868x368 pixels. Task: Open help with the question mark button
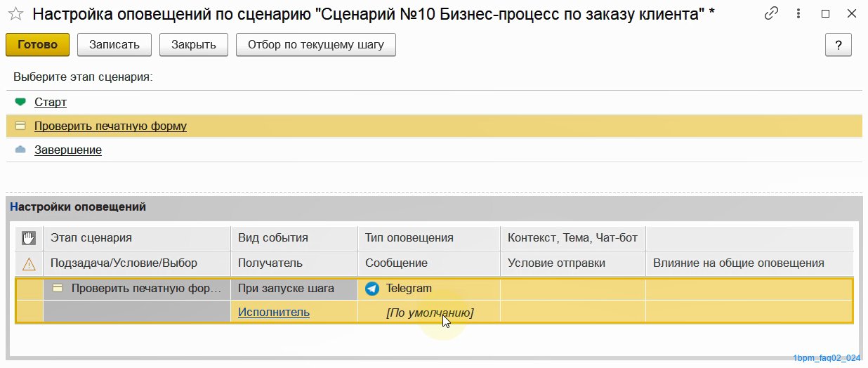click(x=838, y=45)
